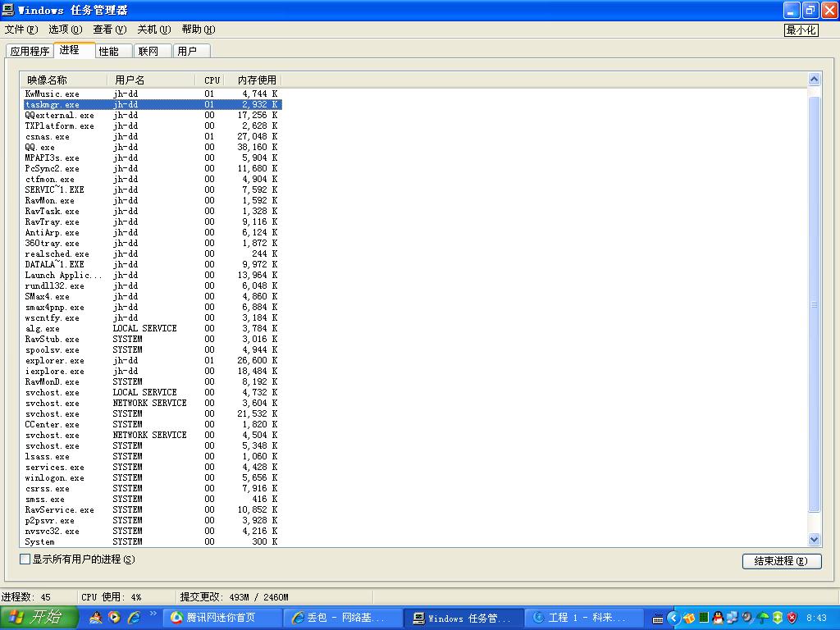Expand quick launch overflow chevron
The image size is (840, 630).
(153, 614)
